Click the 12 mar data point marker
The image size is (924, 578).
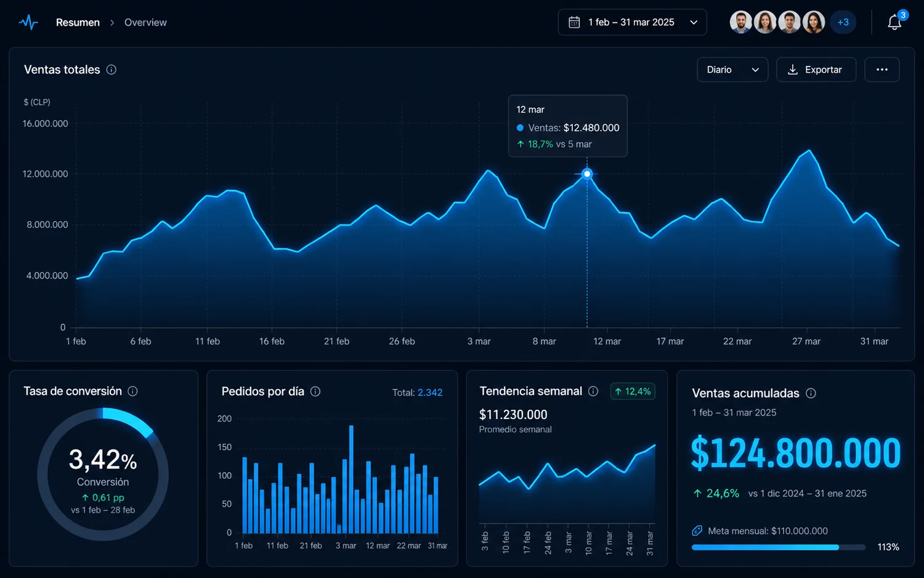coord(587,174)
